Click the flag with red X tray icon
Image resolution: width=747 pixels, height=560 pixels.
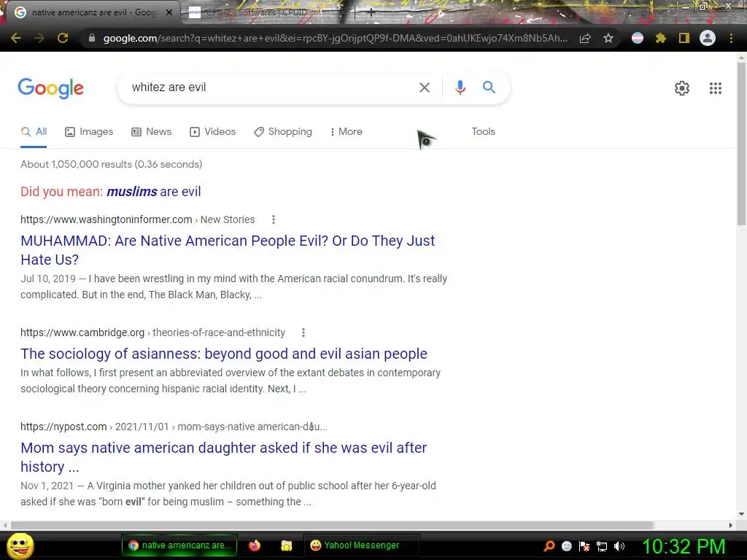tap(584, 546)
